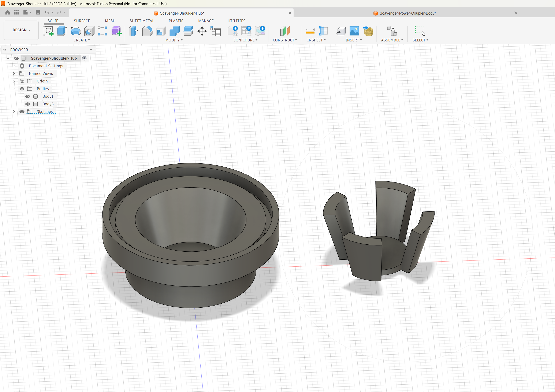555x392 pixels.
Task: Toggle visibility of Scavenger-Shoulder-Hub component
Action: (x=16, y=58)
